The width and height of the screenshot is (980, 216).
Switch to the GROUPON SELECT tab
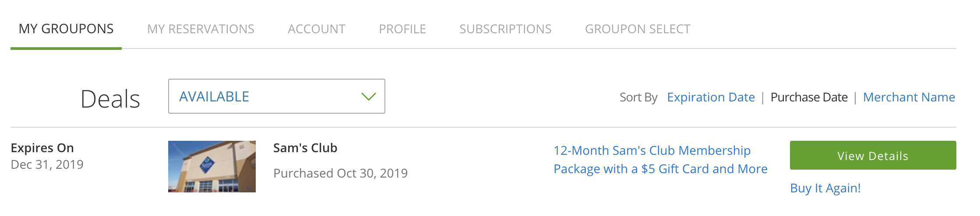coord(637,29)
